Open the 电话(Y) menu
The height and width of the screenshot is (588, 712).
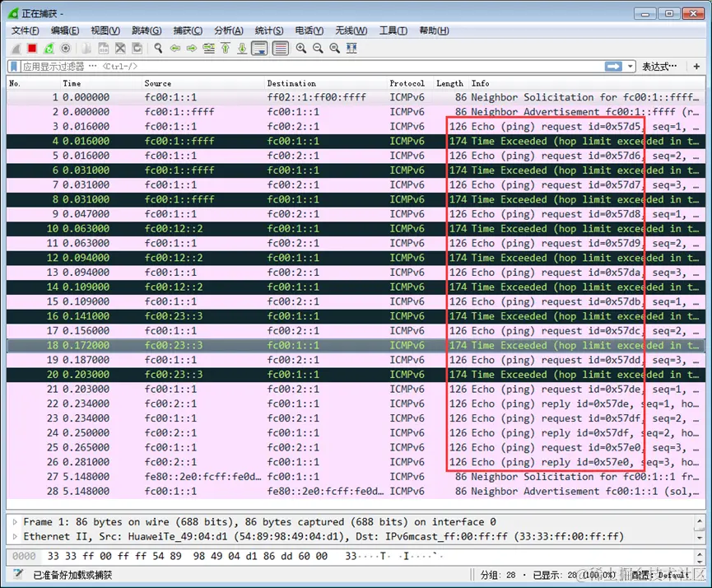[309, 30]
